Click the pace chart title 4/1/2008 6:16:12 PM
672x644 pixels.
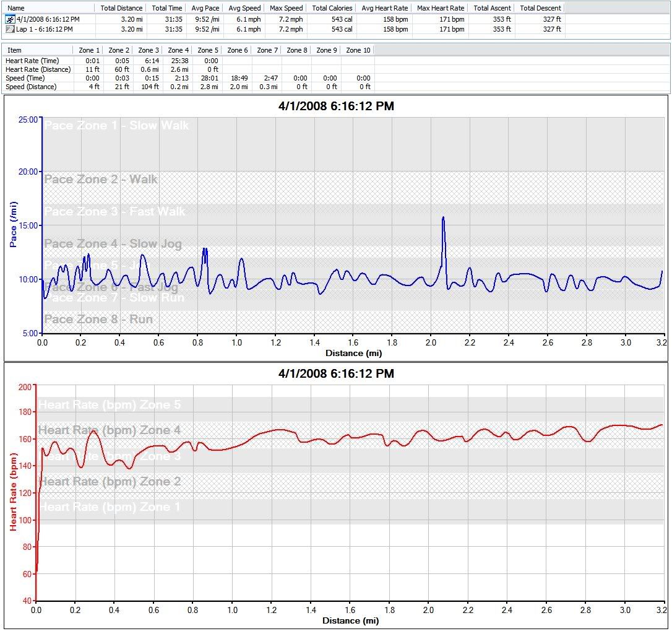(336, 107)
